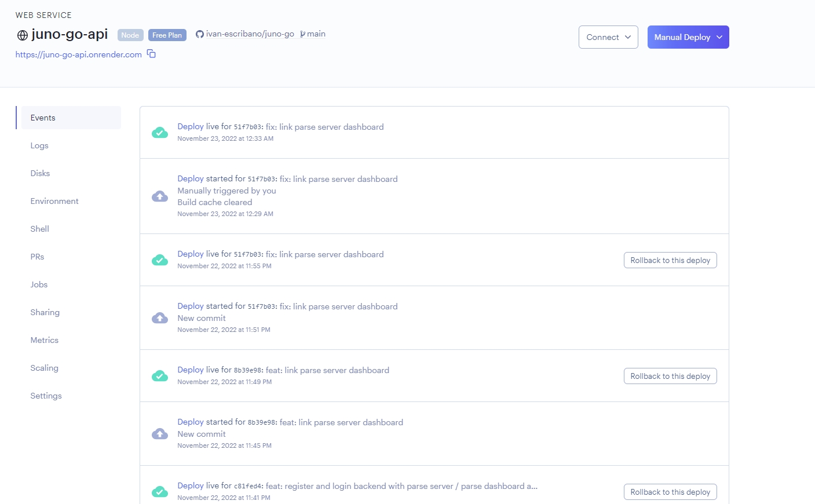
Task: Click the Free Plan badge
Action: [167, 35]
